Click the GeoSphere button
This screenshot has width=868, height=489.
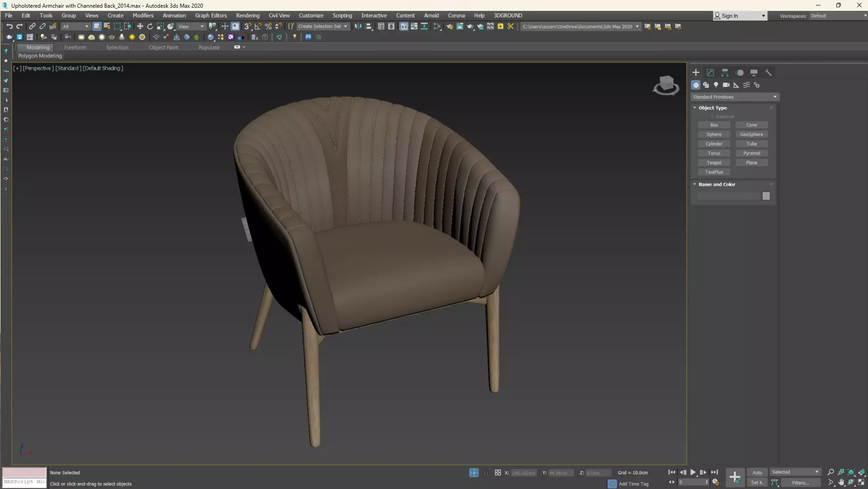click(x=751, y=135)
